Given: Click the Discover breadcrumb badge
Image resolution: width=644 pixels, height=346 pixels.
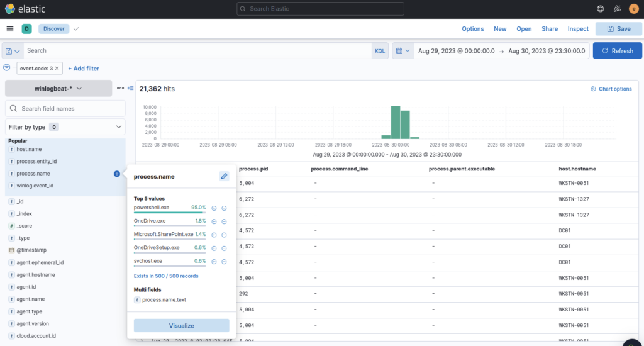Looking at the screenshot, I should [x=54, y=29].
